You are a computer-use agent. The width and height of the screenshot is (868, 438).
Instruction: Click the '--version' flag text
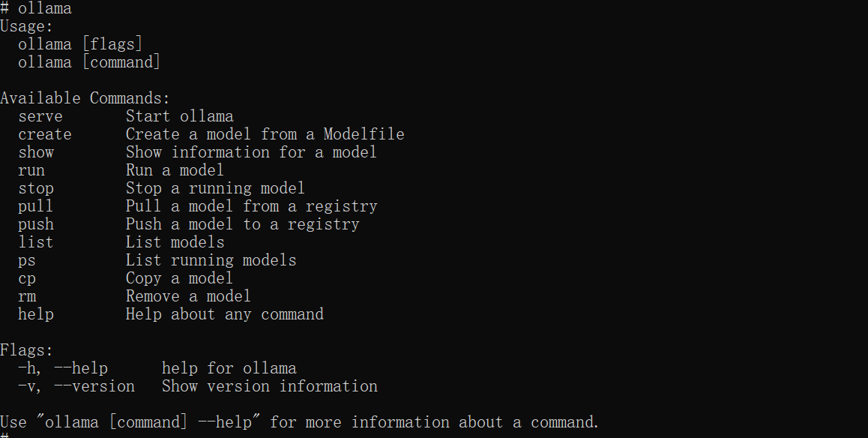pyautogui.click(x=94, y=386)
